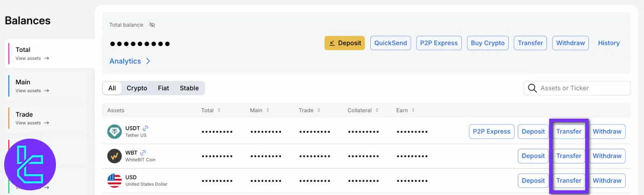Open the link icon beside USDT
This screenshot has height=195, width=644.
pyautogui.click(x=146, y=128)
